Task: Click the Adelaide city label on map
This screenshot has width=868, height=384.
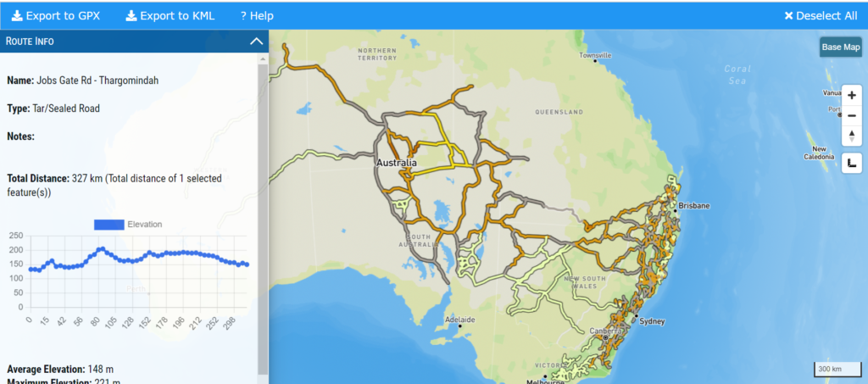Action: pos(459,320)
